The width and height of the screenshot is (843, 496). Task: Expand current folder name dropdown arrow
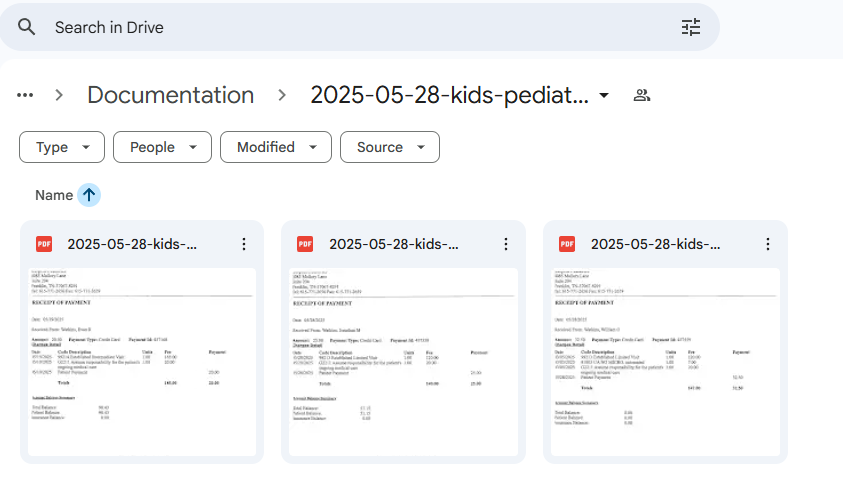point(604,95)
